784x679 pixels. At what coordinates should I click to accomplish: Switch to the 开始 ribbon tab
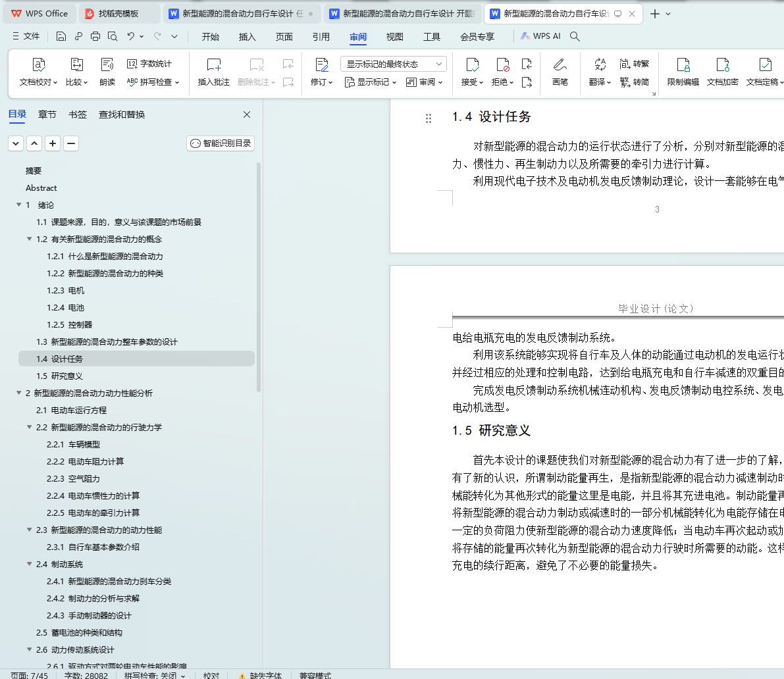pos(211,36)
